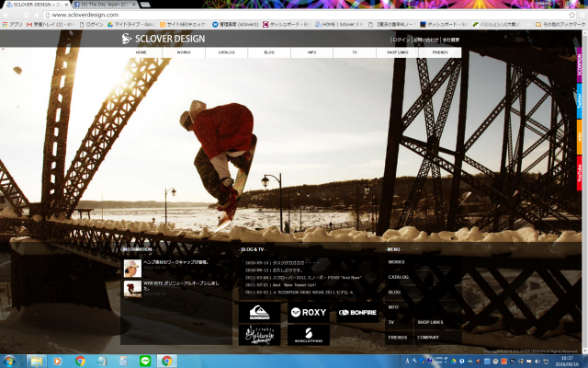Click the browser home icon
The height and width of the screenshot is (368, 588).
coord(37,15)
